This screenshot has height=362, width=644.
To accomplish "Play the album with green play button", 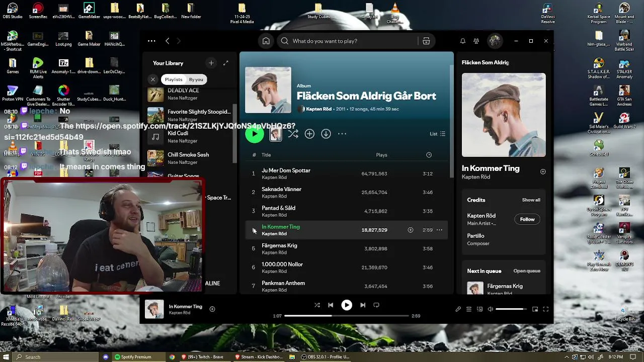I will [255, 134].
